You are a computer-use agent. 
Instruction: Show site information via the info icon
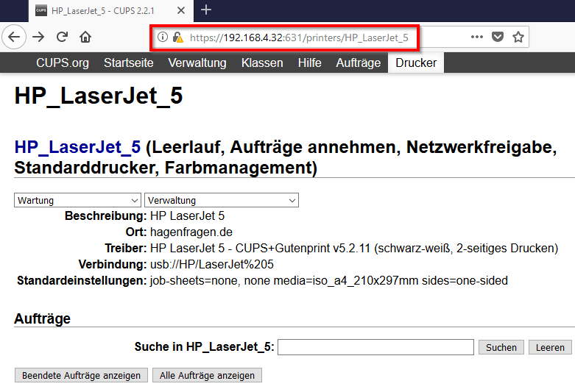(163, 37)
